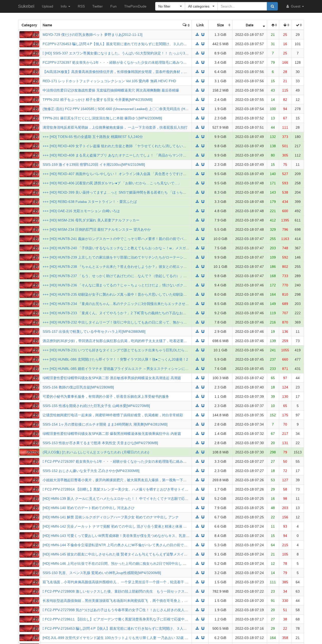
Task: Select the 158.2 MiB size cell
Action: [x=220, y=90]
